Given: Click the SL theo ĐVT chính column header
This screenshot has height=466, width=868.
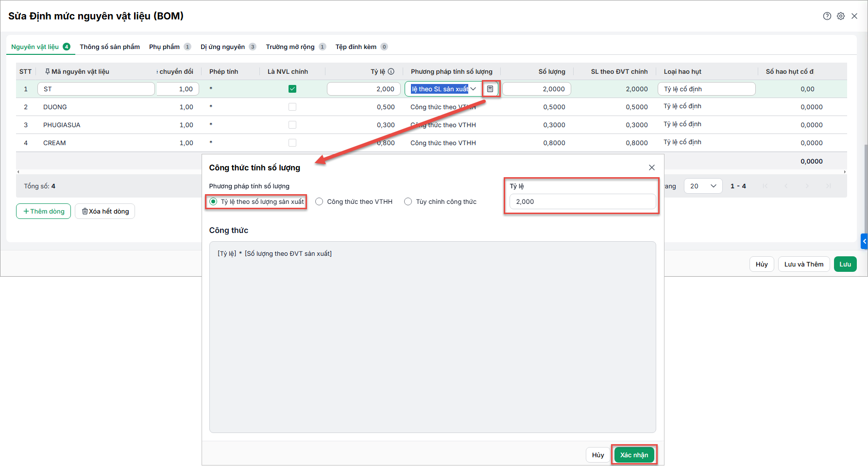Looking at the screenshot, I should coord(619,71).
